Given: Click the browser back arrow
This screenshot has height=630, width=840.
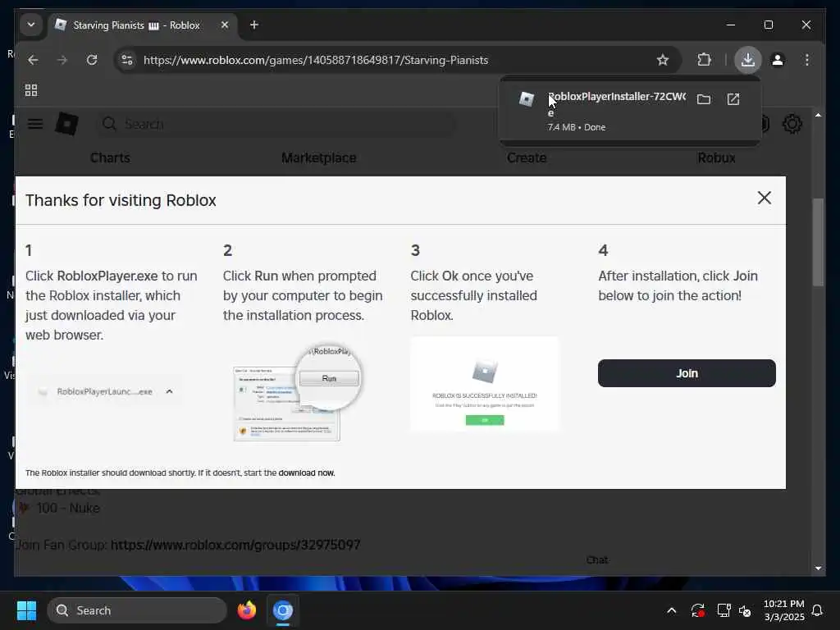Looking at the screenshot, I should click(x=33, y=60).
